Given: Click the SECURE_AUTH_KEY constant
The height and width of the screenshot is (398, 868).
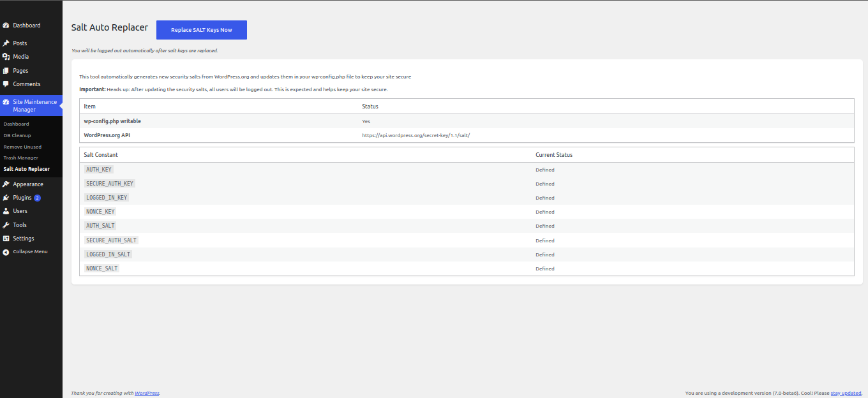Looking at the screenshot, I should [x=110, y=184].
